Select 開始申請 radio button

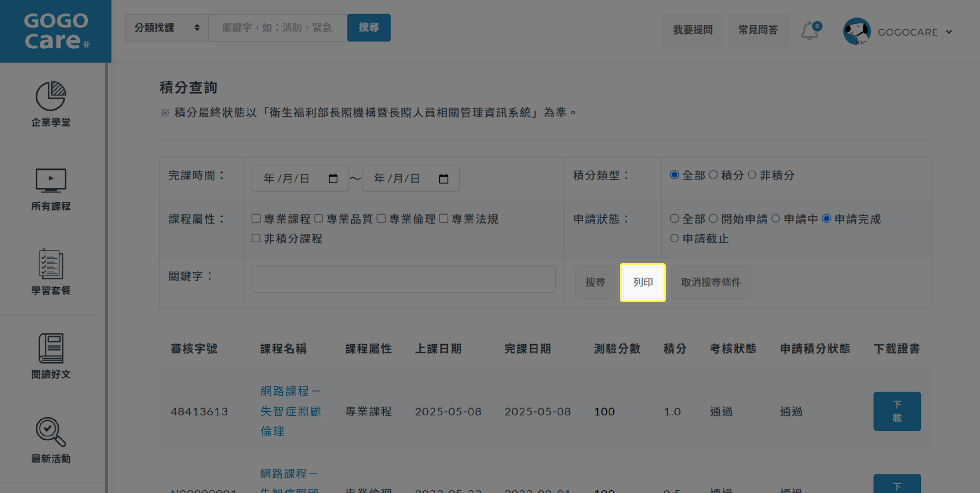(713, 219)
